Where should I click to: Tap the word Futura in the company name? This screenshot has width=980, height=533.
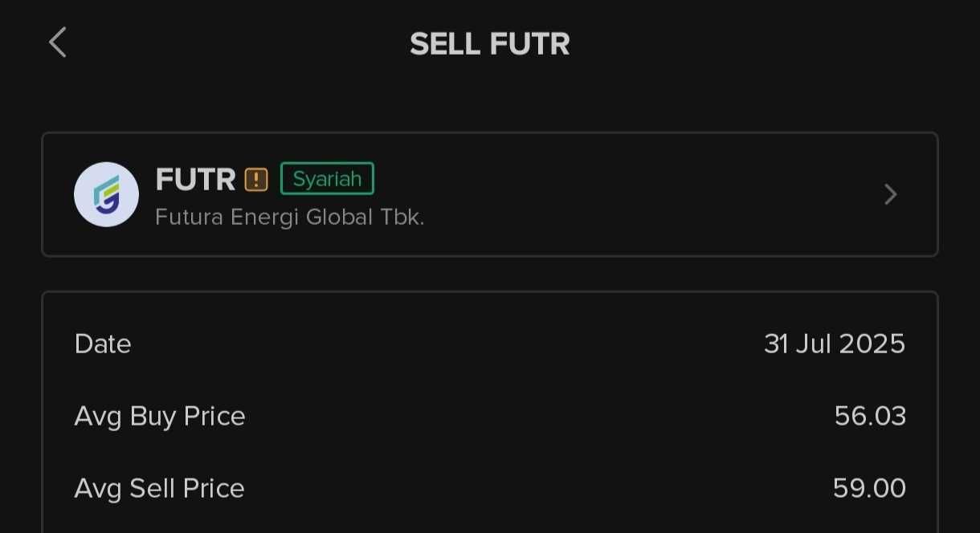[190, 217]
